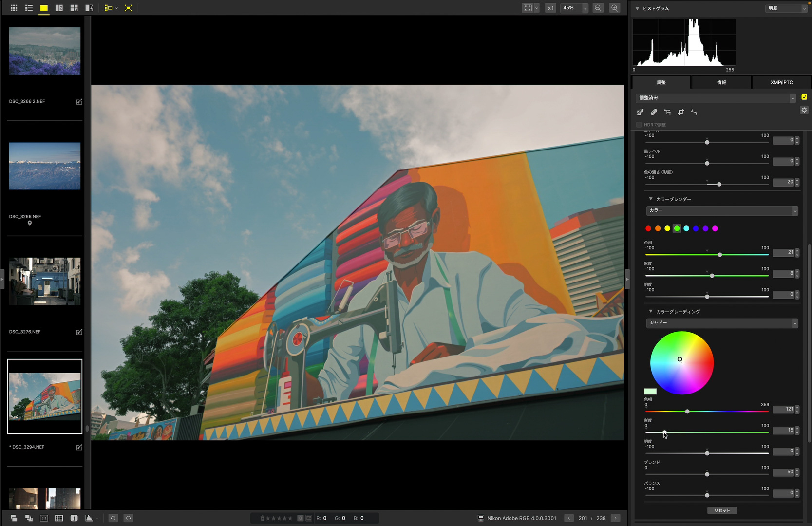The image size is (812, 526).
Task: Collapse the カラーグレーディング section
Action: tap(651, 312)
